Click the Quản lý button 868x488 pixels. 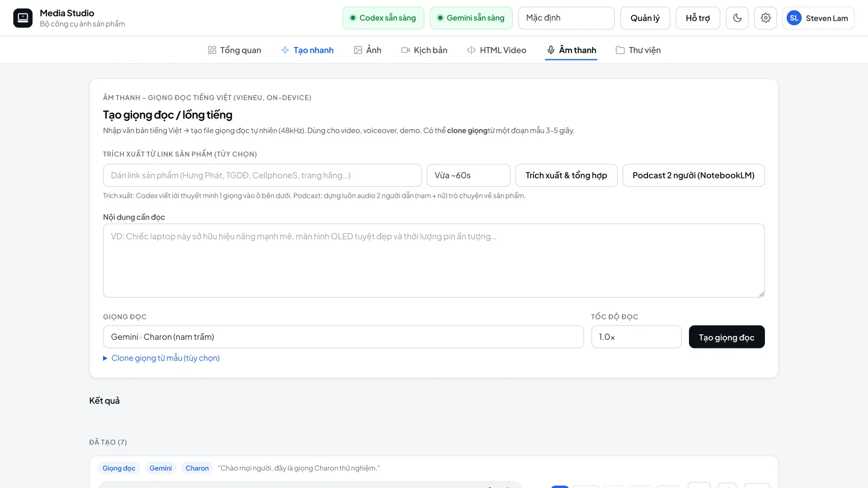click(x=645, y=18)
